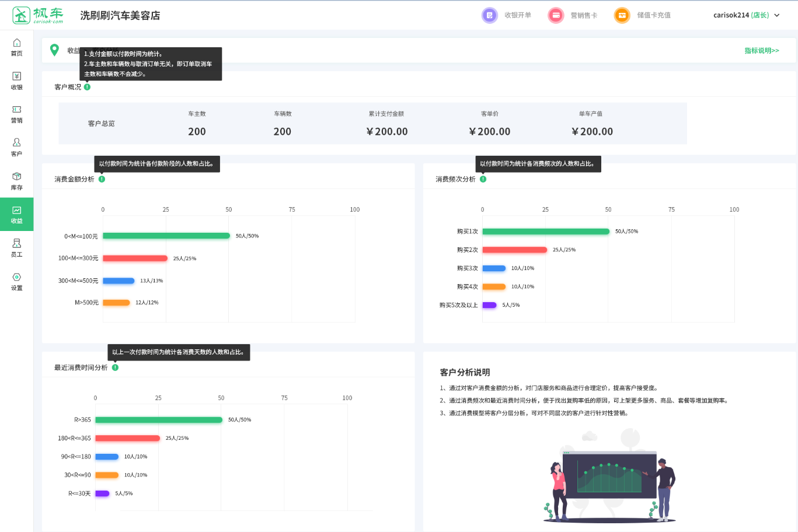Open 库存 inventory sidebar item
This screenshot has height=532, width=798.
17,181
